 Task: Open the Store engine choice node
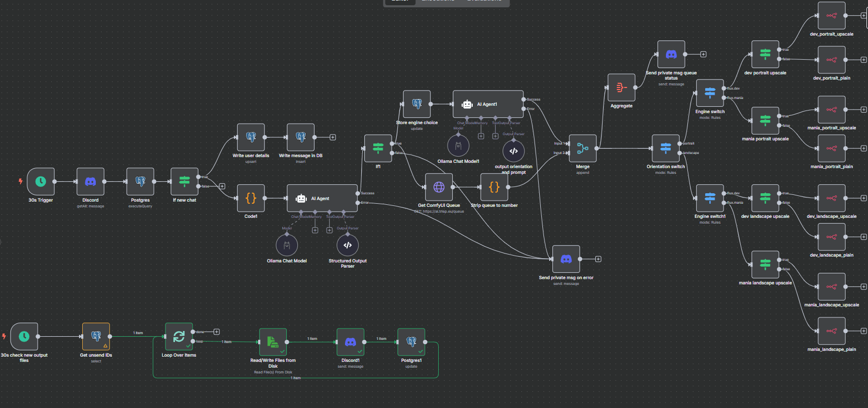pos(417,104)
